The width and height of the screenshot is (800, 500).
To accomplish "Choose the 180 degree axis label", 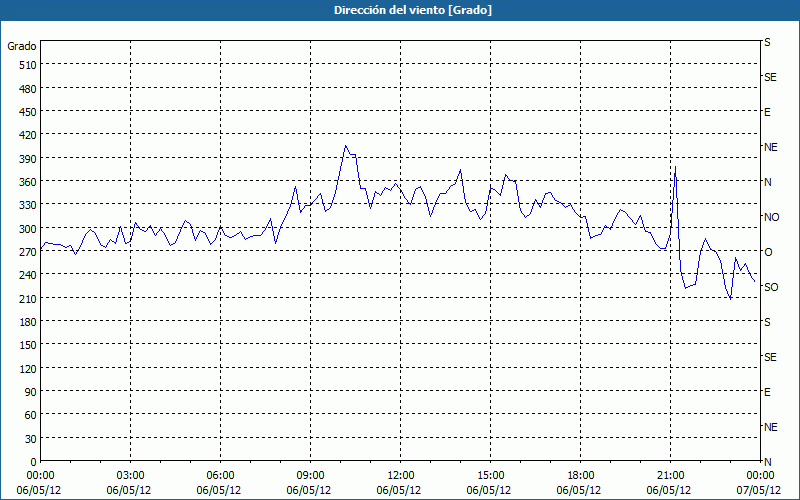I will point(28,322).
